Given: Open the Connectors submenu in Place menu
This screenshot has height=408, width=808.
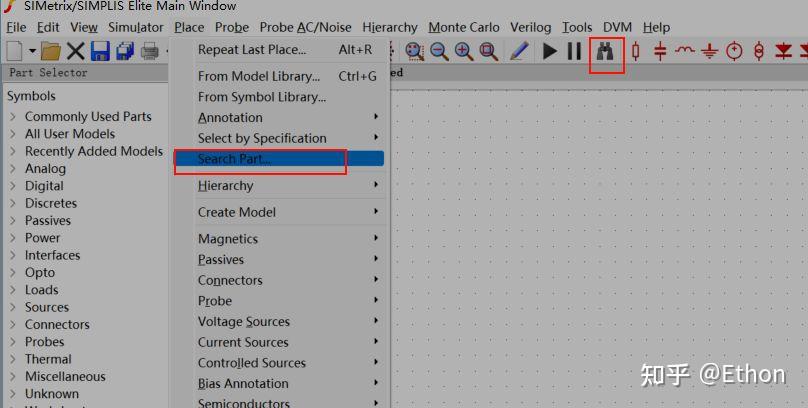Looking at the screenshot, I should click(279, 280).
